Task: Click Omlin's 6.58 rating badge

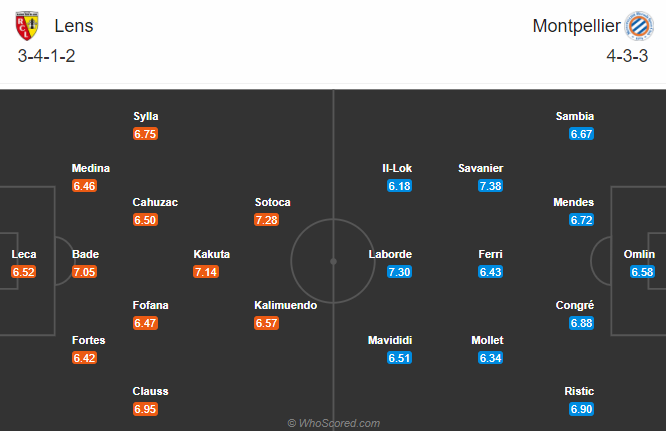Action: point(642,272)
